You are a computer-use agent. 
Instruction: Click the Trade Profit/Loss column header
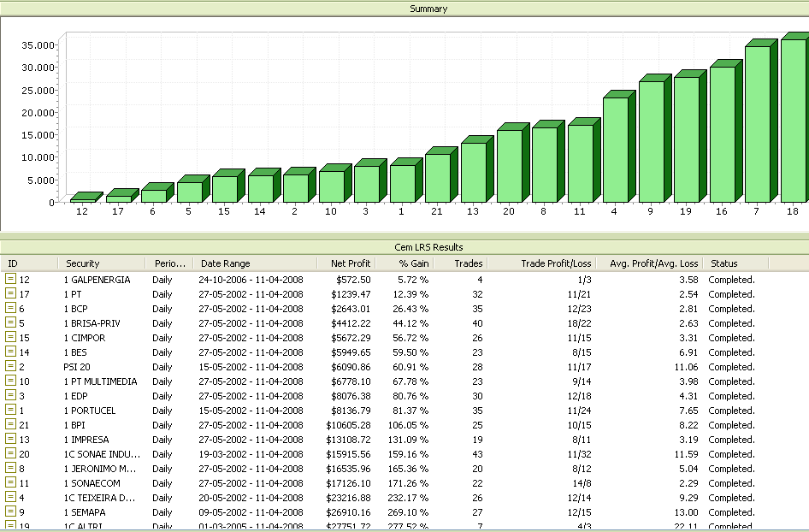tap(541, 263)
